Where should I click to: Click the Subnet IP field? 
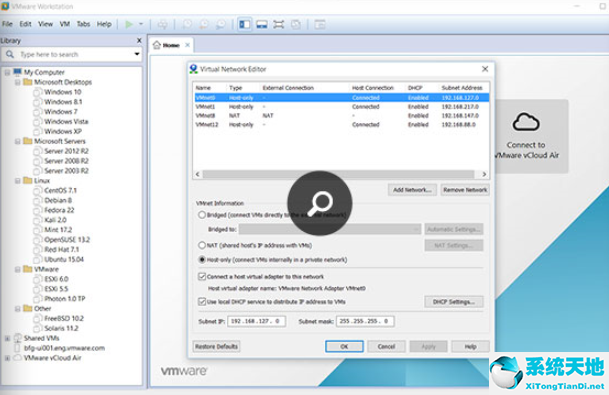(256, 321)
